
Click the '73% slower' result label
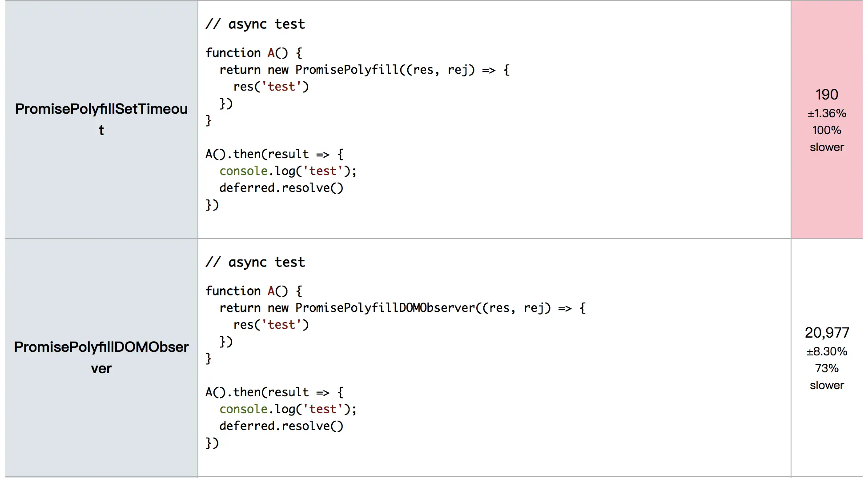(x=827, y=377)
